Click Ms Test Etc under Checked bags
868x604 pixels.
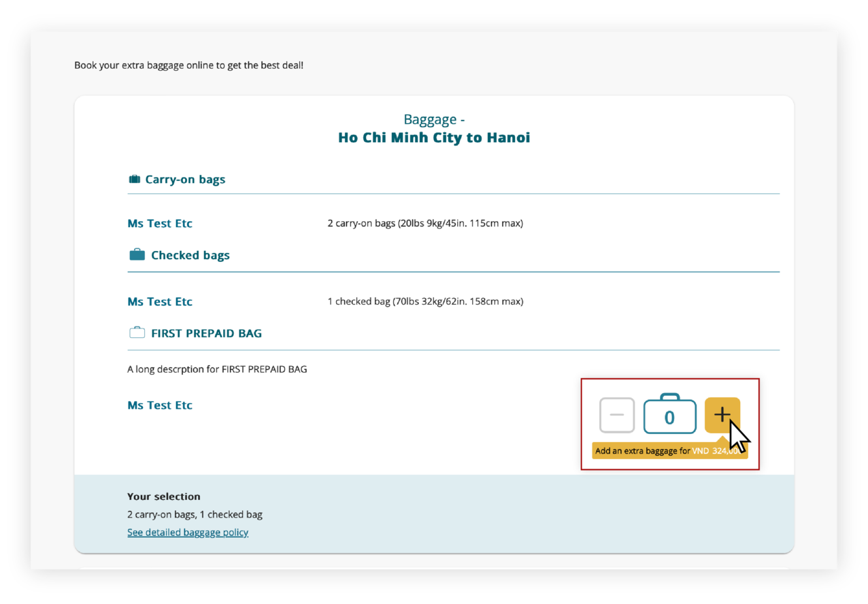160,301
